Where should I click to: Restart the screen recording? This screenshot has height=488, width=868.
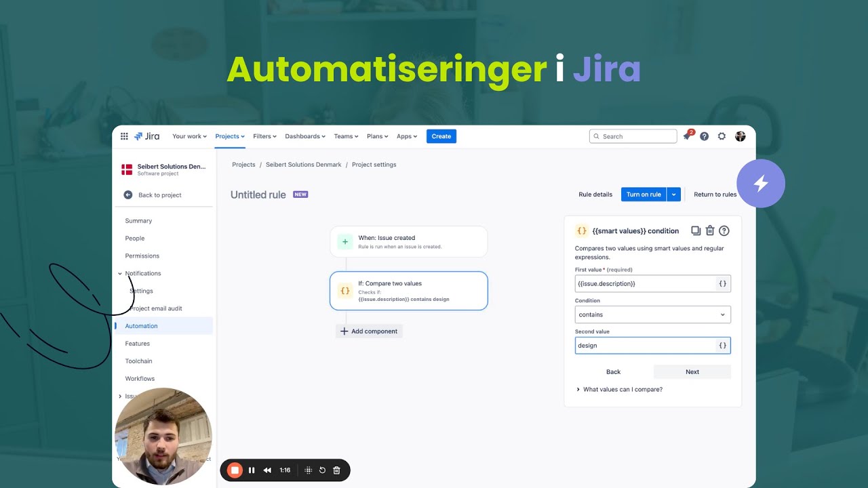pyautogui.click(x=322, y=470)
